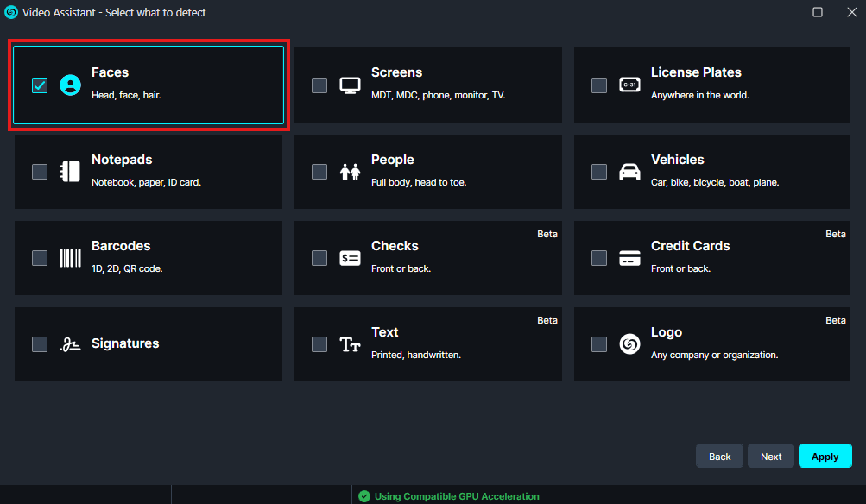This screenshot has width=866, height=504.
Task: Tick the Checks detection checkbox
Action: click(x=319, y=257)
